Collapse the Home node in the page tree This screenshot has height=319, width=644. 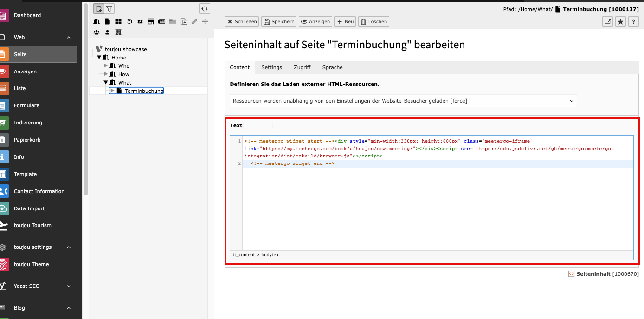click(99, 58)
